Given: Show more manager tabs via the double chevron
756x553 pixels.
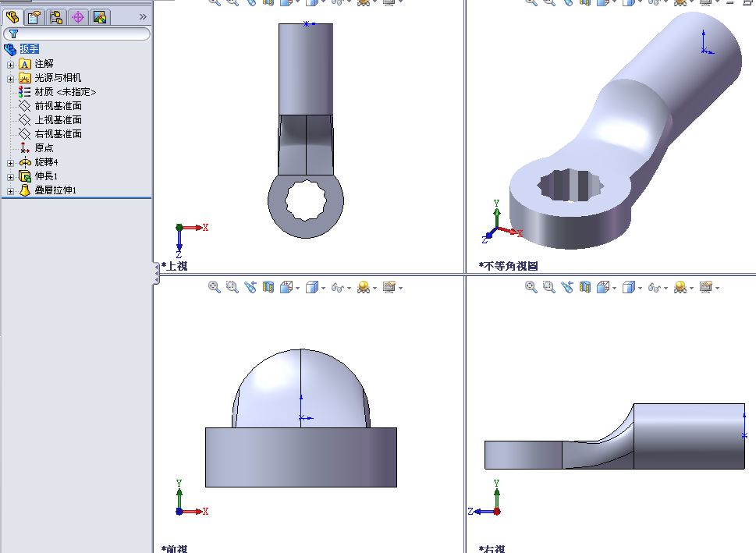Looking at the screenshot, I should 143,17.
